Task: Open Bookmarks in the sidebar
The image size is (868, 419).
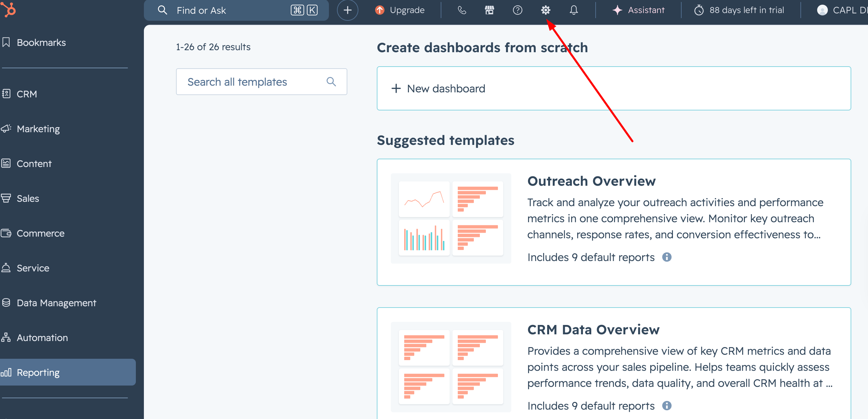Action: coord(41,43)
